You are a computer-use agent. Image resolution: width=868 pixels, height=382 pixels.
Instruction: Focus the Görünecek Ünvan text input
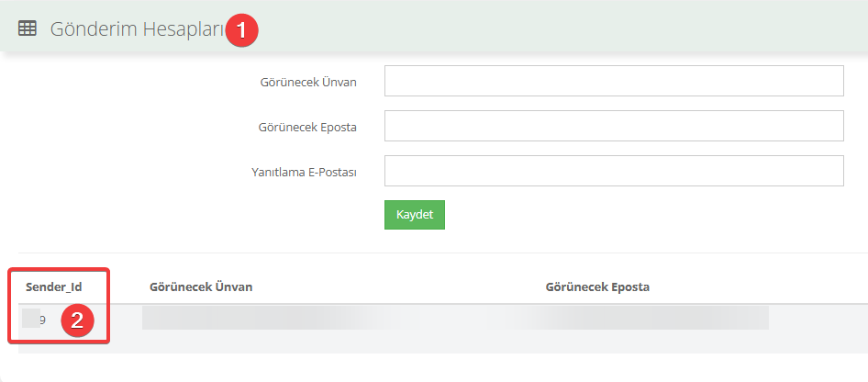click(614, 81)
